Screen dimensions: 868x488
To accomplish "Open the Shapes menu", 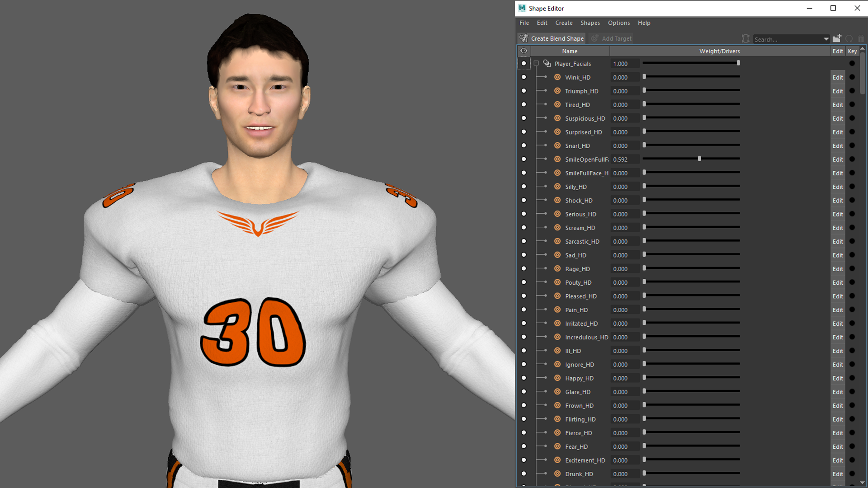I will pos(590,23).
